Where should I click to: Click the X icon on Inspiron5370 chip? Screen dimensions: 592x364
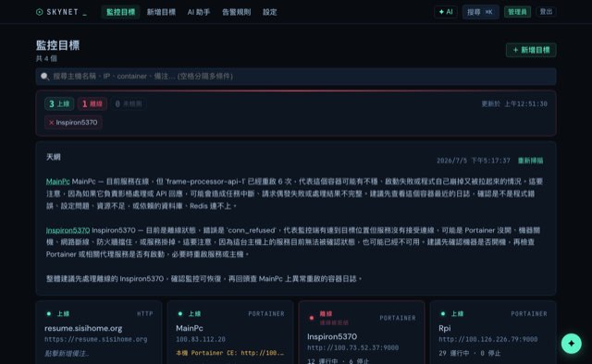point(52,122)
